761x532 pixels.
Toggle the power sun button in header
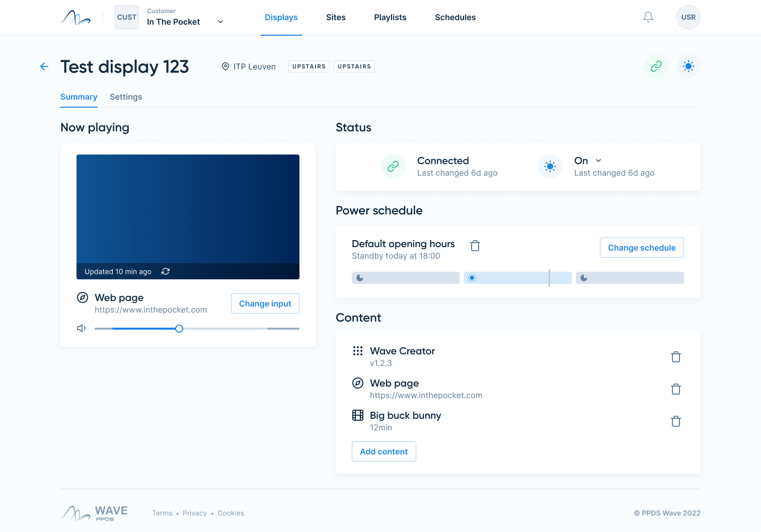[688, 66]
